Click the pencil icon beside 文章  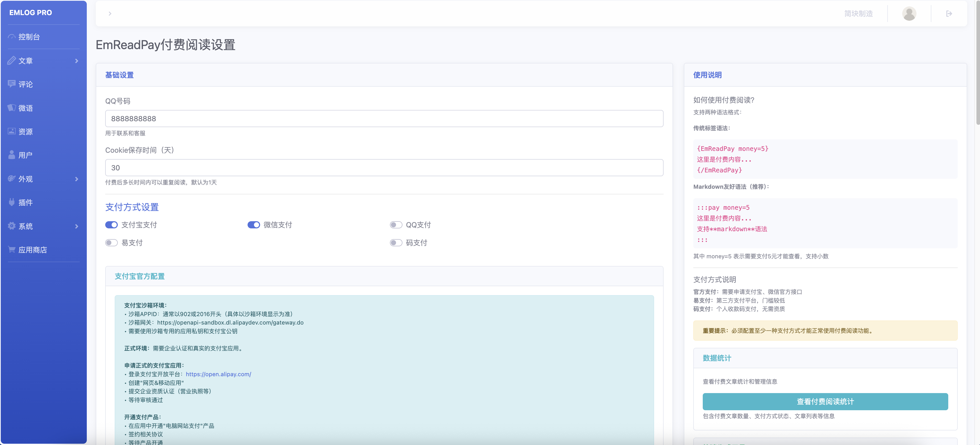[x=12, y=60]
